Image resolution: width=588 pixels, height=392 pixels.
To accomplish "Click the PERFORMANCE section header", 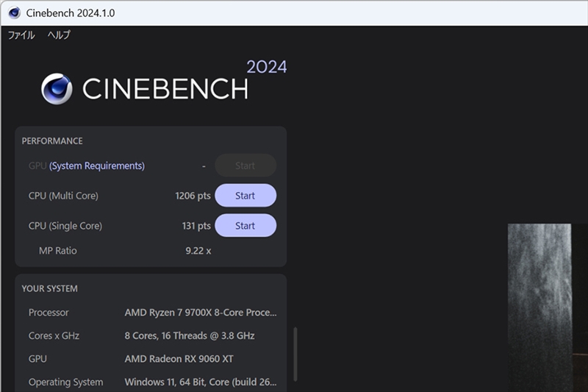I will pos(52,141).
